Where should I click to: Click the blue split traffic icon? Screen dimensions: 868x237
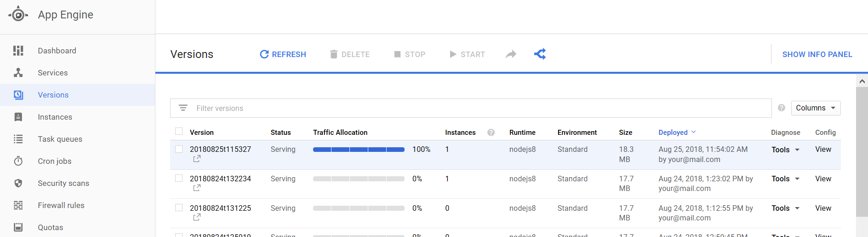540,54
